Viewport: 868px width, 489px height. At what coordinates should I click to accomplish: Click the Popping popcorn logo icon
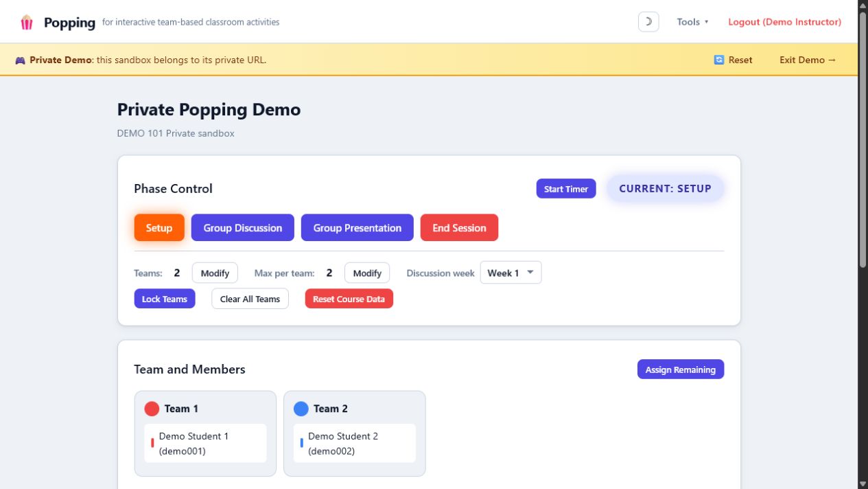tap(27, 23)
